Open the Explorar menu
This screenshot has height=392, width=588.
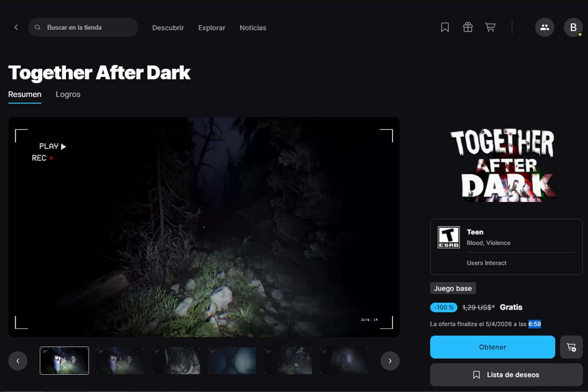[x=212, y=28]
